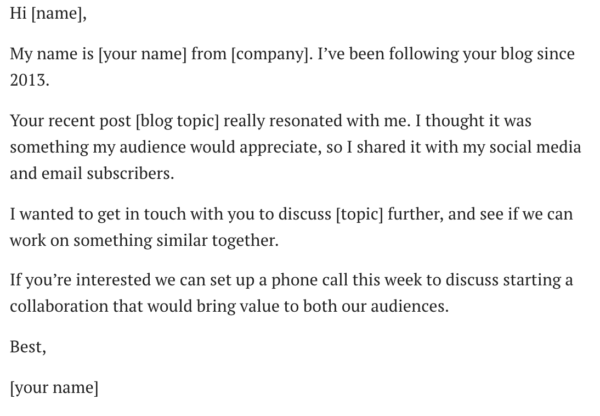
Task: Click the word 'following' in the second paragraph
Action: tap(424, 54)
